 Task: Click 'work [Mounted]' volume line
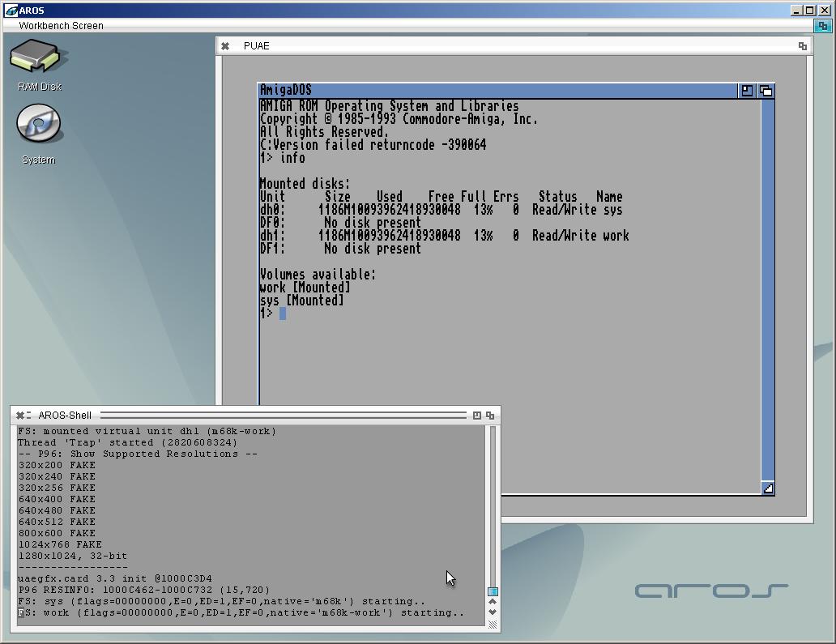click(305, 288)
